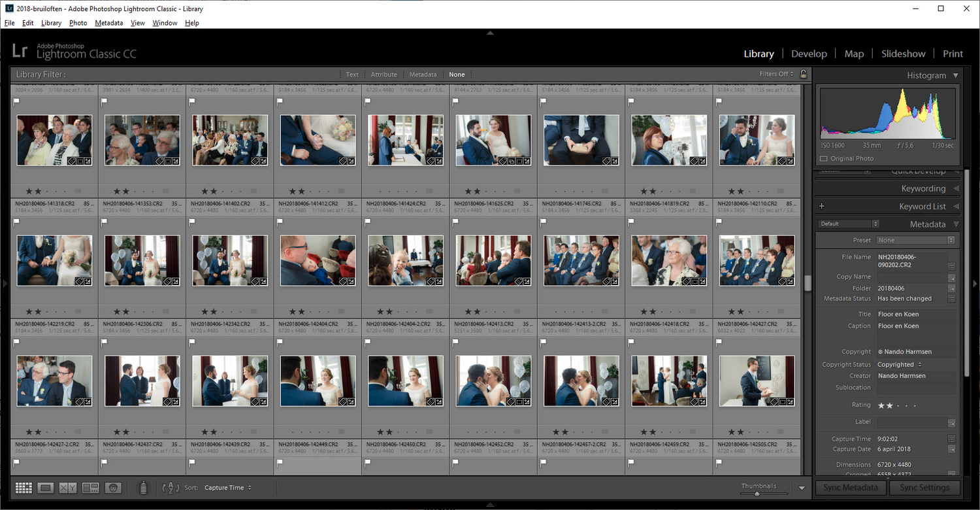Click the arrow beside the Label field
Viewport: 980px width, 510px height.
click(x=951, y=423)
